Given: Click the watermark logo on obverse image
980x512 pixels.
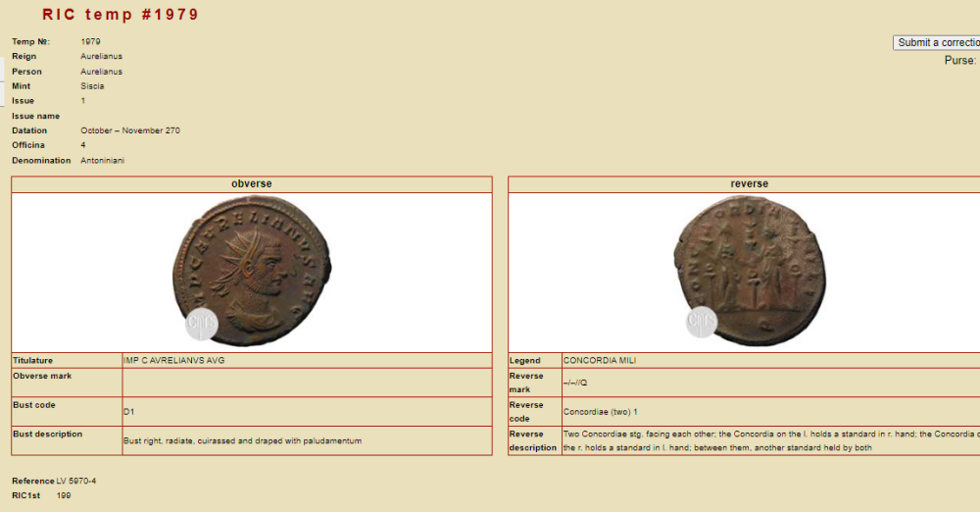Looking at the screenshot, I should (202, 324).
